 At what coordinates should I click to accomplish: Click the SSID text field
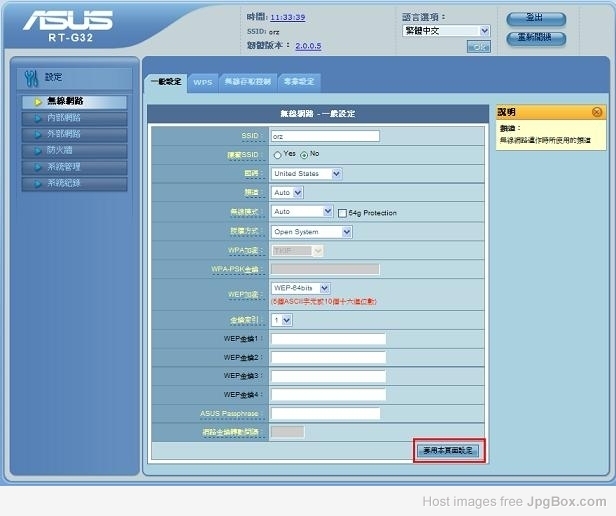click(x=325, y=136)
